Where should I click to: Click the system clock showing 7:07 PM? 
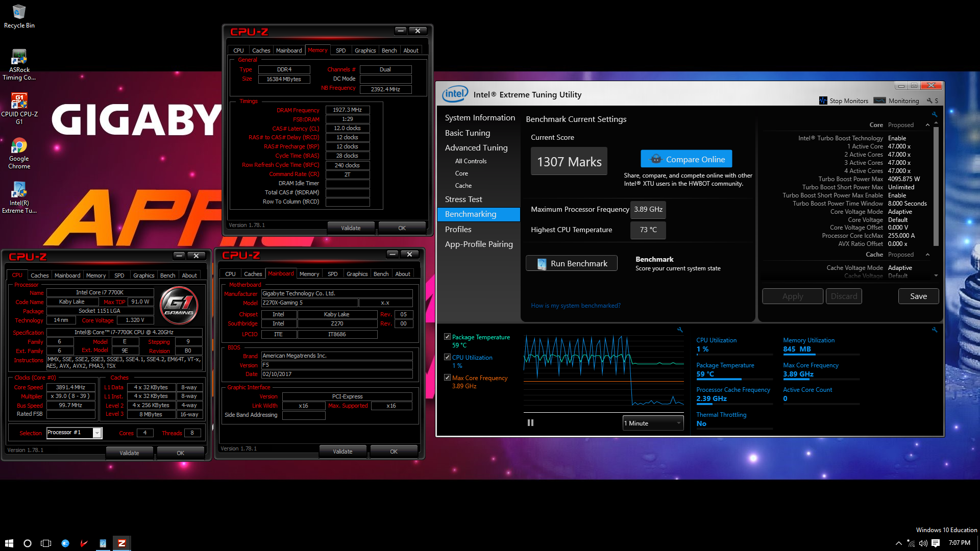click(x=959, y=543)
